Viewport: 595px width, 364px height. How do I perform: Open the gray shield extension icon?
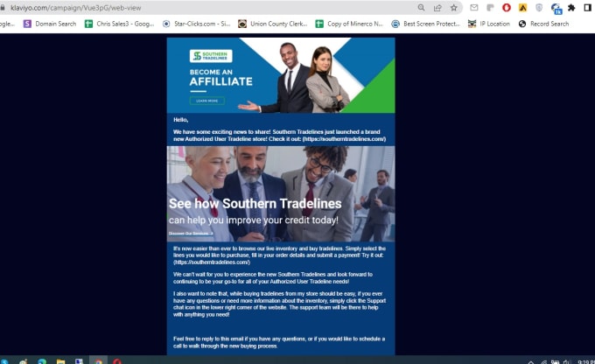click(539, 7)
